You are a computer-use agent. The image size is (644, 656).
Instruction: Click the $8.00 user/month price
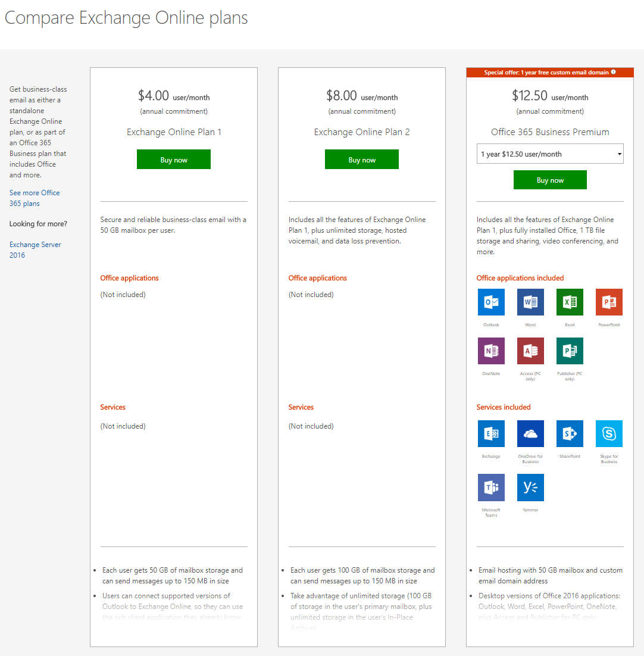[362, 96]
